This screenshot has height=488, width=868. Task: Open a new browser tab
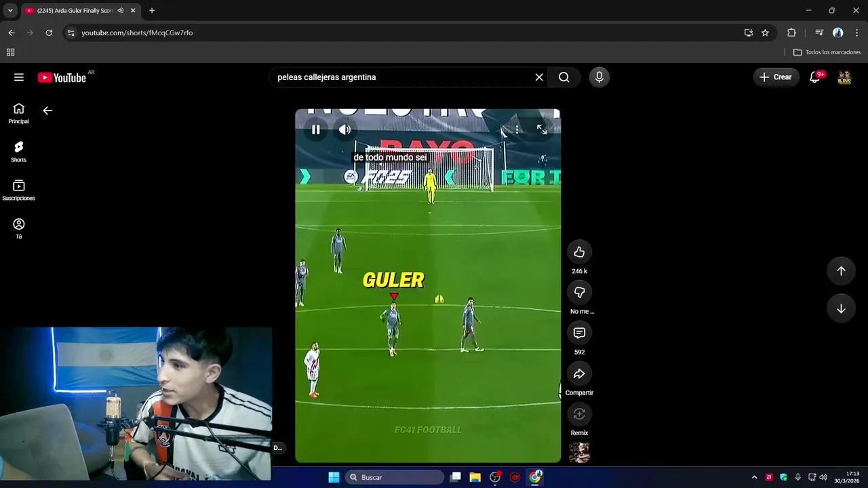tap(152, 11)
